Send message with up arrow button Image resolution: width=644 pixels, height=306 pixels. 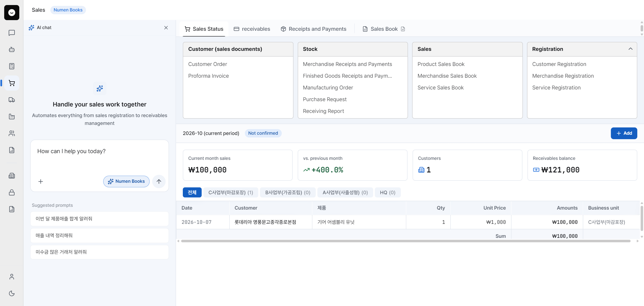pyautogui.click(x=159, y=182)
